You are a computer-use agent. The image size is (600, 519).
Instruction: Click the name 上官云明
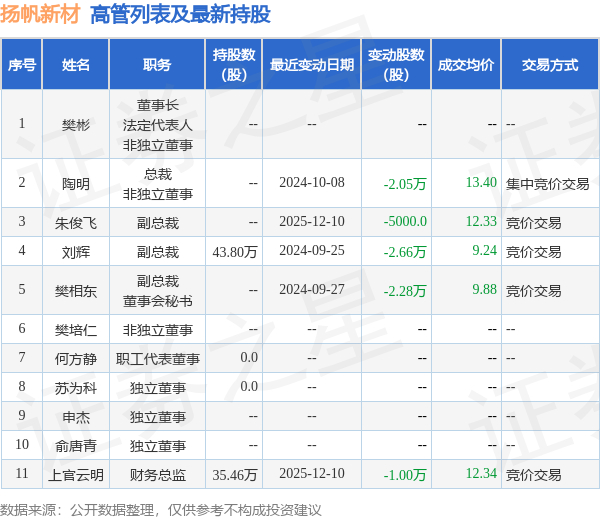[x=76, y=475]
